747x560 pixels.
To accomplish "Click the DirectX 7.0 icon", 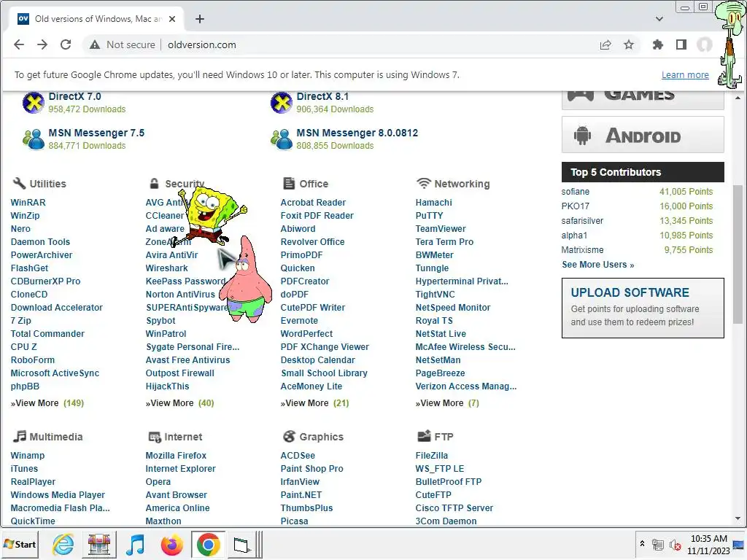I will (34, 102).
